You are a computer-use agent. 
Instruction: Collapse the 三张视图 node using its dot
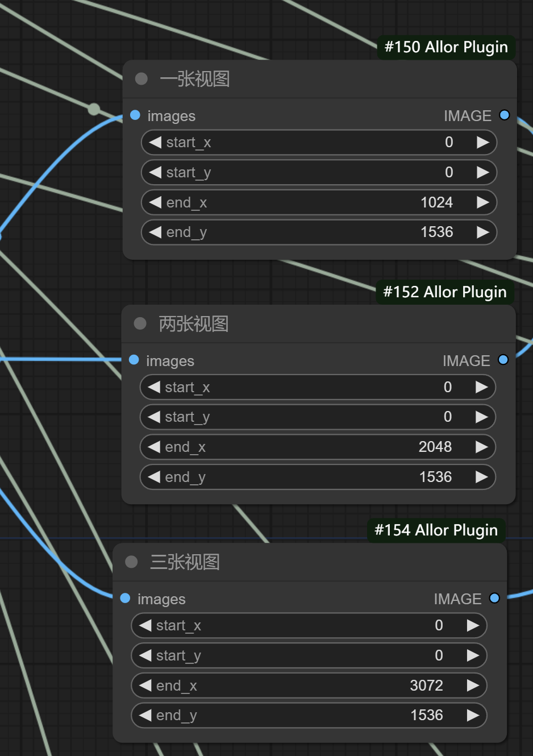pos(131,562)
